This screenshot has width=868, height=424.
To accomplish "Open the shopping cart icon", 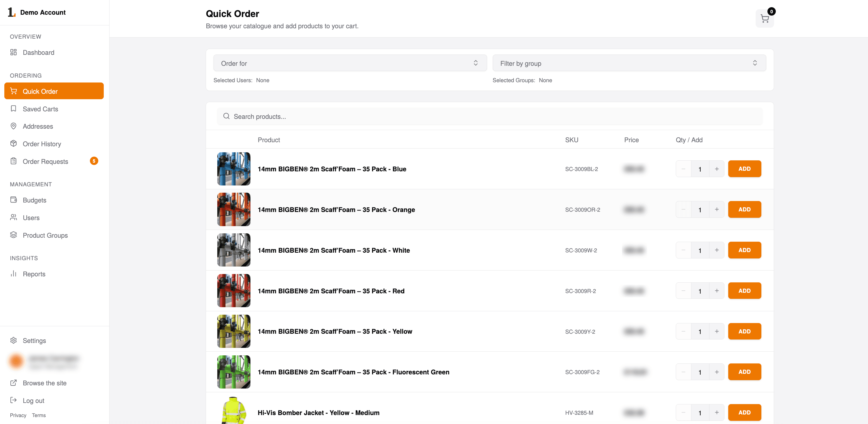I will click(765, 18).
